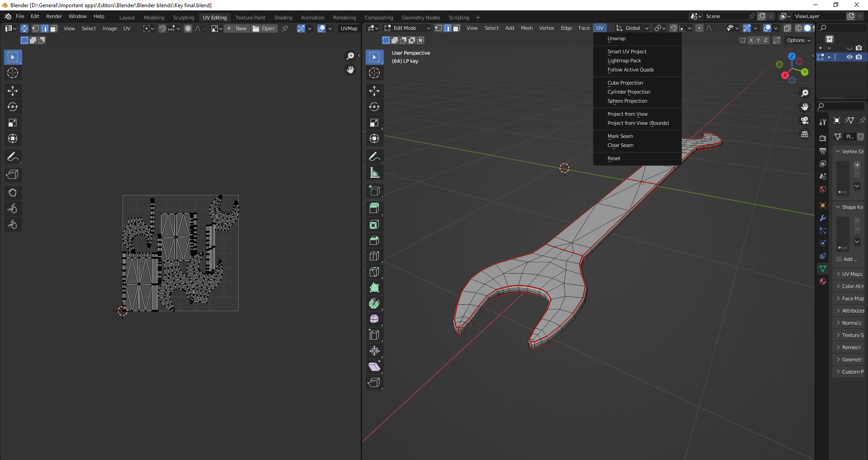
Task: Enable the Add shape key checkbox
Action: 839,259
